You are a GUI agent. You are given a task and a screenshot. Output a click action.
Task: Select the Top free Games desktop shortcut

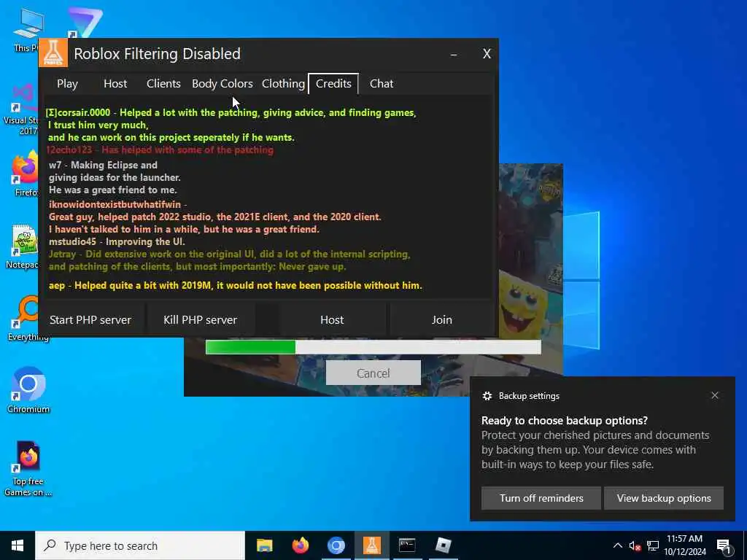(28, 469)
